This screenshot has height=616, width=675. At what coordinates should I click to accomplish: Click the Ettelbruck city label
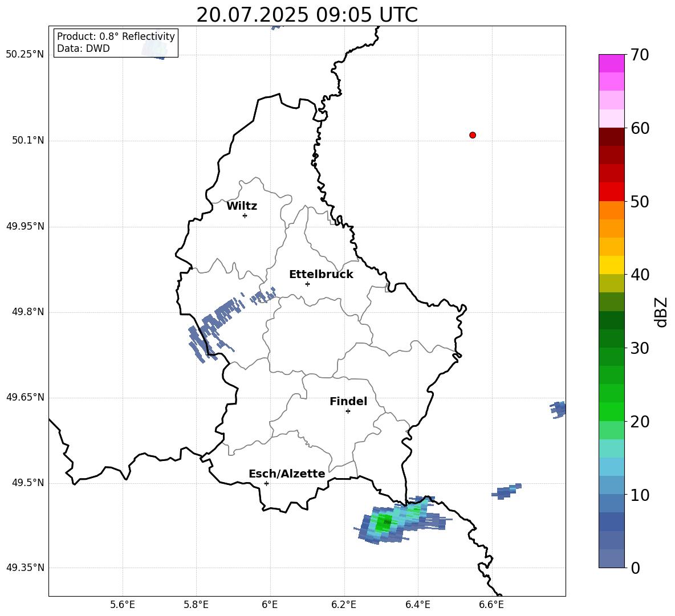click(x=321, y=275)
